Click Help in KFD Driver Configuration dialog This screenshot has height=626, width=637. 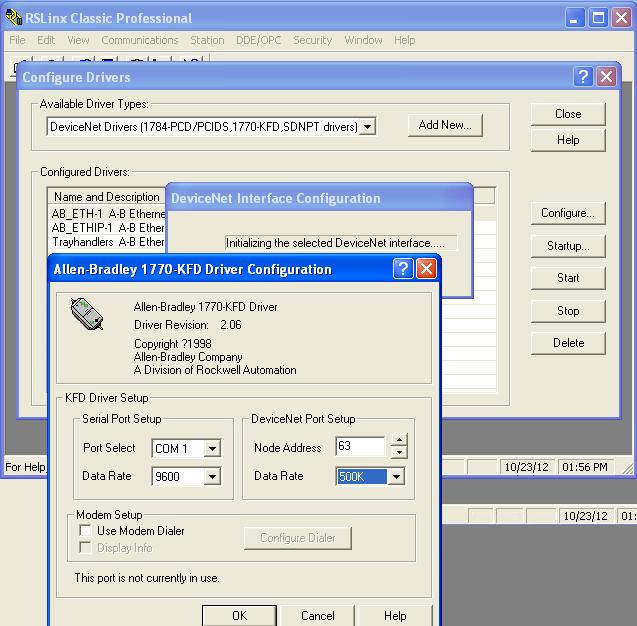[x=395, y=615]
